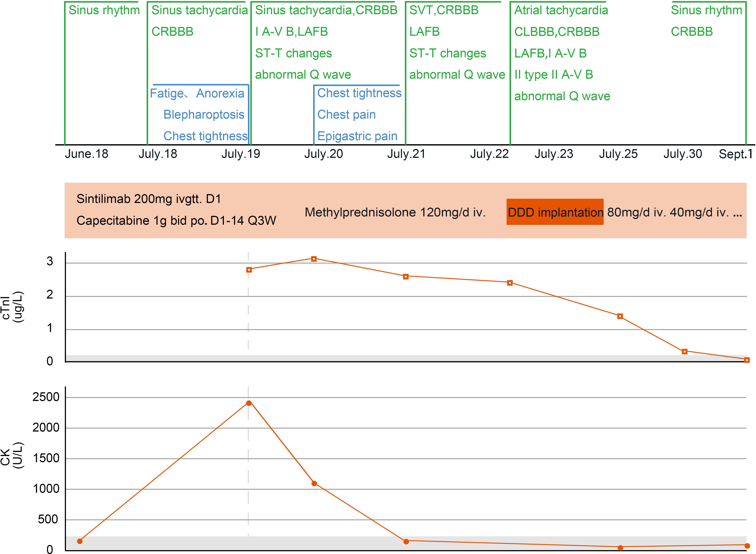The height and width of the screenshot is (554, 756).
Task: Click the '40mg/d iv.' dose text
Action: pyautogui.click(x=699, y=212)
